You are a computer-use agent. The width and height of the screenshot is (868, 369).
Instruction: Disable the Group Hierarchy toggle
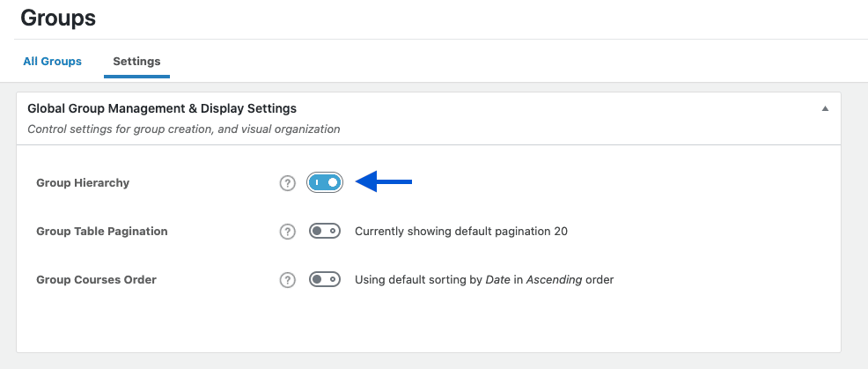[x=325, y=182]
